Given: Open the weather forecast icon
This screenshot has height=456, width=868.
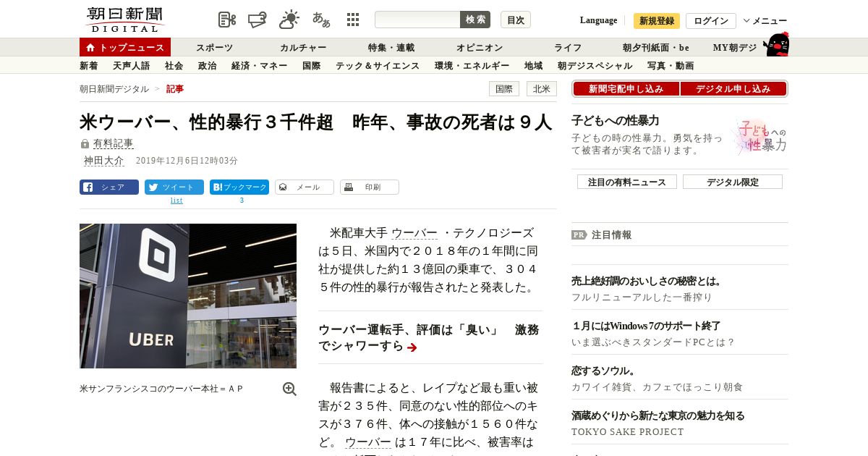Looking at the screenshot, I should click(289, 20).
